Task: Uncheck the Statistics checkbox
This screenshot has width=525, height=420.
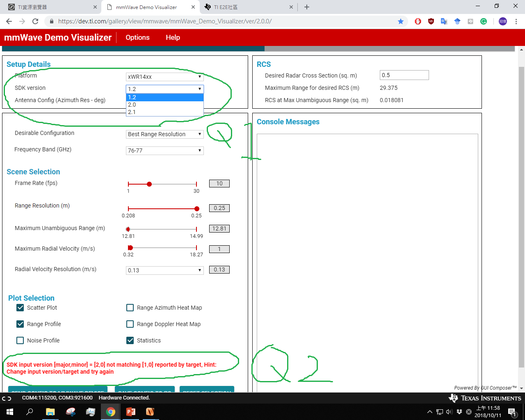Action: coord(130,340)
